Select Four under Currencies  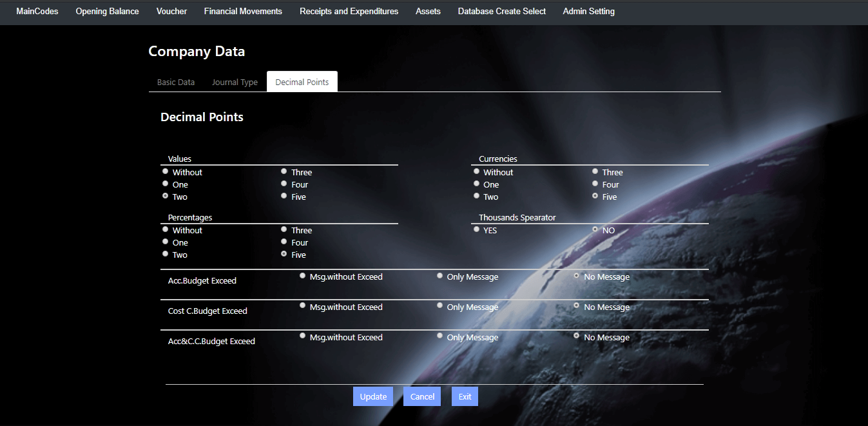point(595,184)
